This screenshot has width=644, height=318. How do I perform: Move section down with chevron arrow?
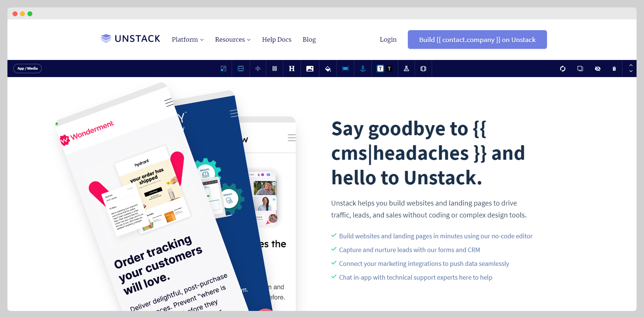(631, 71)
